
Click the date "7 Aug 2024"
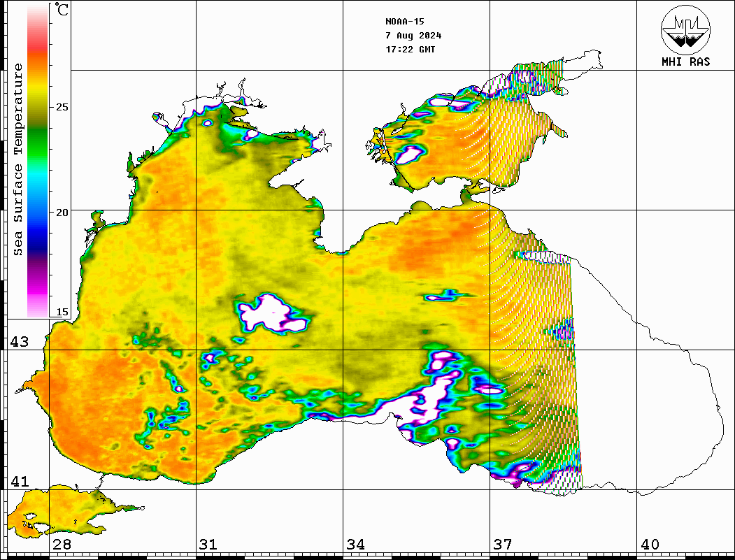click(413, 36)
